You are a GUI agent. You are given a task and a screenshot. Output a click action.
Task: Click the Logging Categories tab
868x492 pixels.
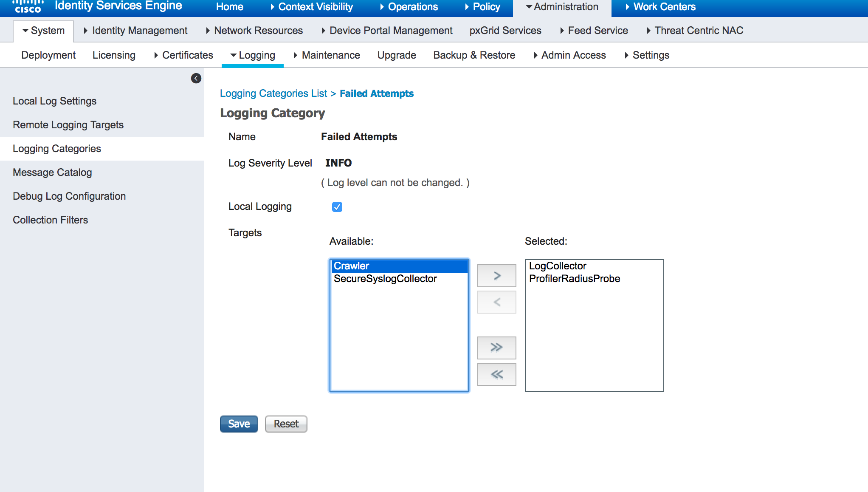tap(57, 149)
